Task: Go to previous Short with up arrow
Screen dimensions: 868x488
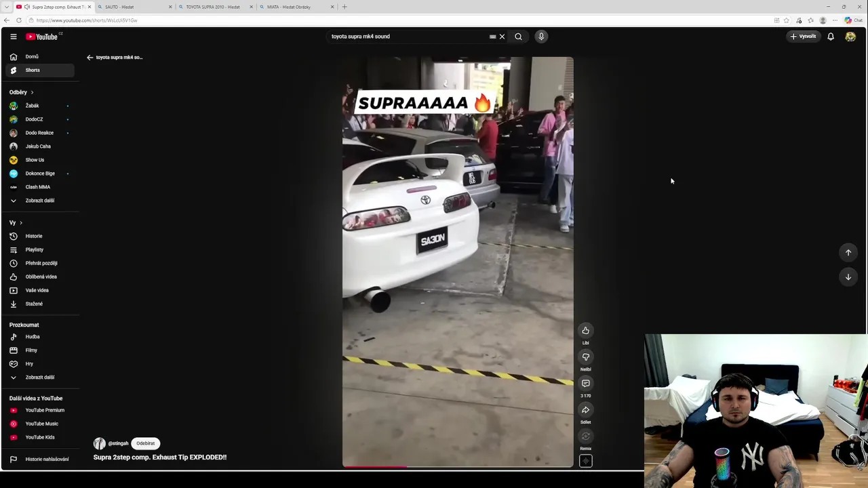Action: [x=848, y=252]
